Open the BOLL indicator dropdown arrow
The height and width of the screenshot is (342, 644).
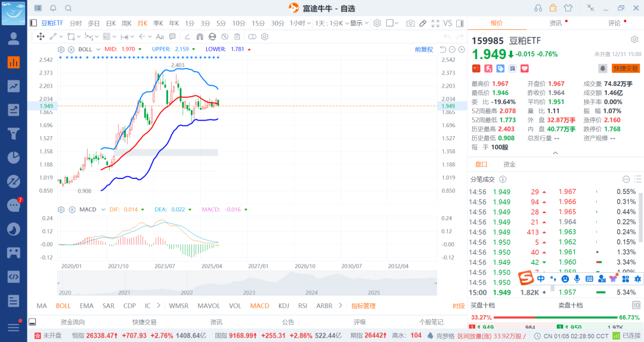pyautogui.click(x=98, y=50)
